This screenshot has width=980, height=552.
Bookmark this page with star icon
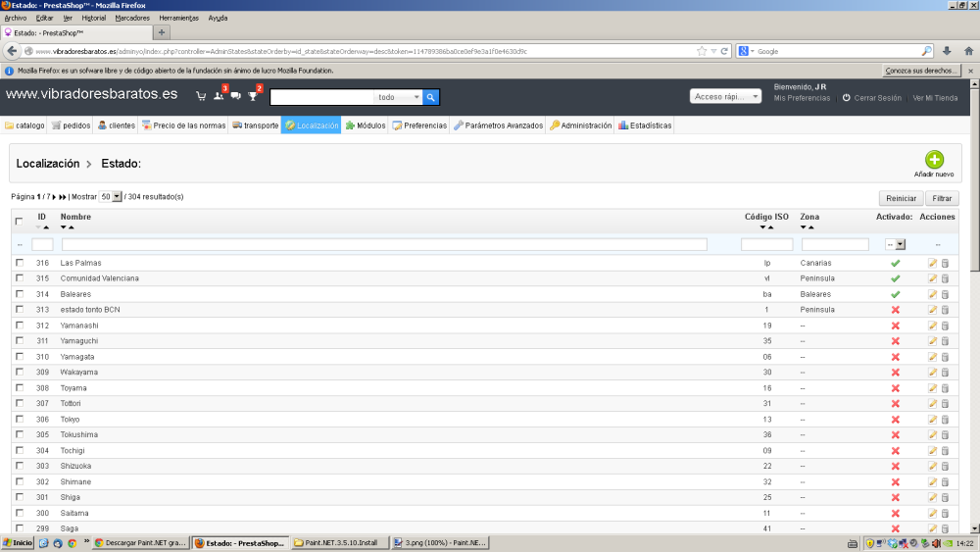pos(702,51)
